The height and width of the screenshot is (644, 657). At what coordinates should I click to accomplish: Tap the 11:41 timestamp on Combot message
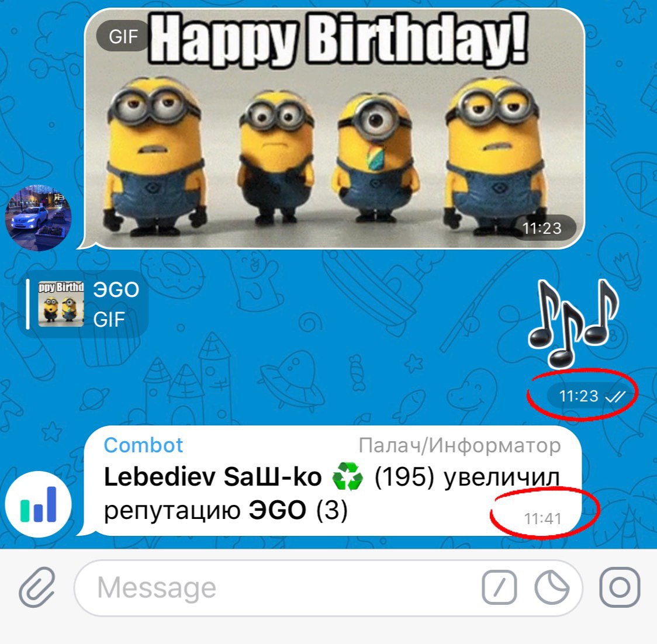tap(542, 519)
